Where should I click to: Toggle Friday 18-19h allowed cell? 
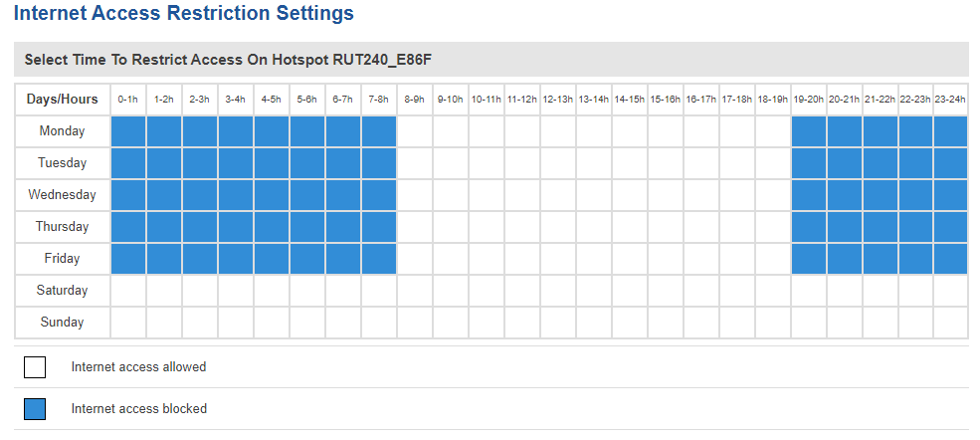[773, 259]
